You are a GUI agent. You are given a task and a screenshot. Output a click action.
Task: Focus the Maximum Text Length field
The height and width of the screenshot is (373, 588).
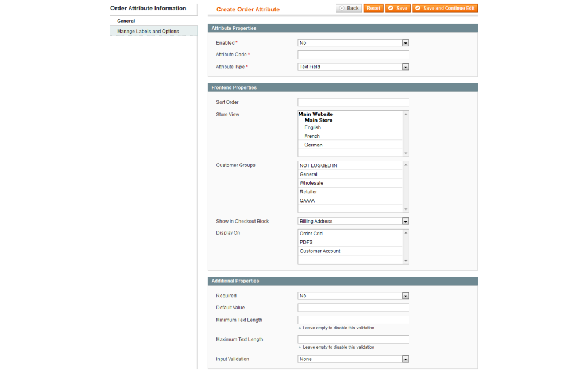[353, 339]
